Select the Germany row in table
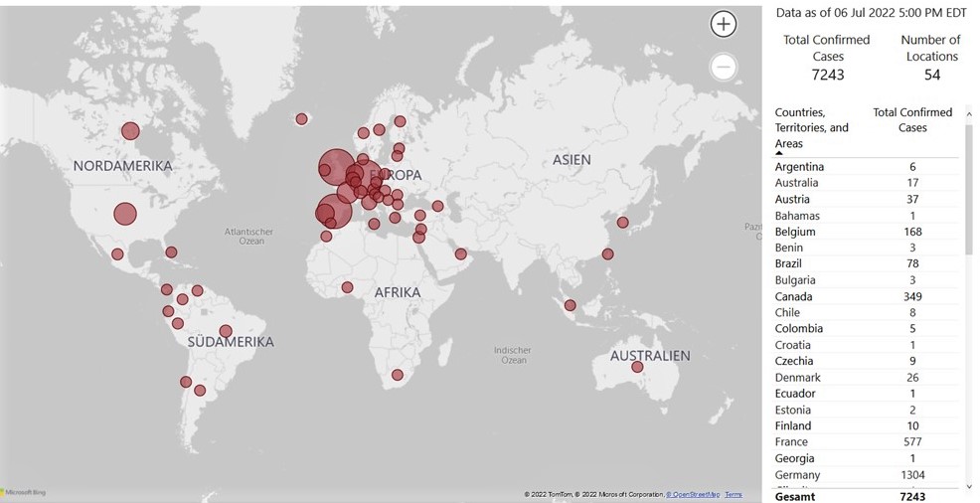 pyautogui.click(x=866, y=475)
